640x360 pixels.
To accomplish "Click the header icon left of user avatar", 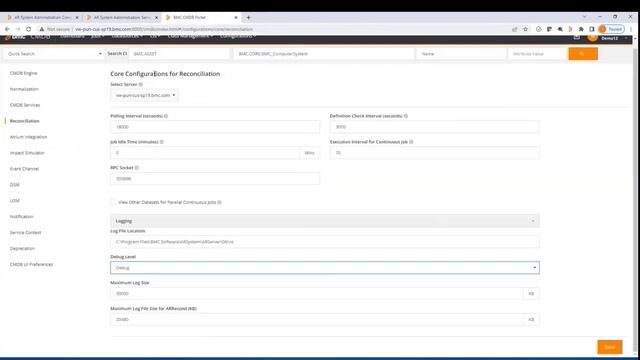I will [576, 37].
